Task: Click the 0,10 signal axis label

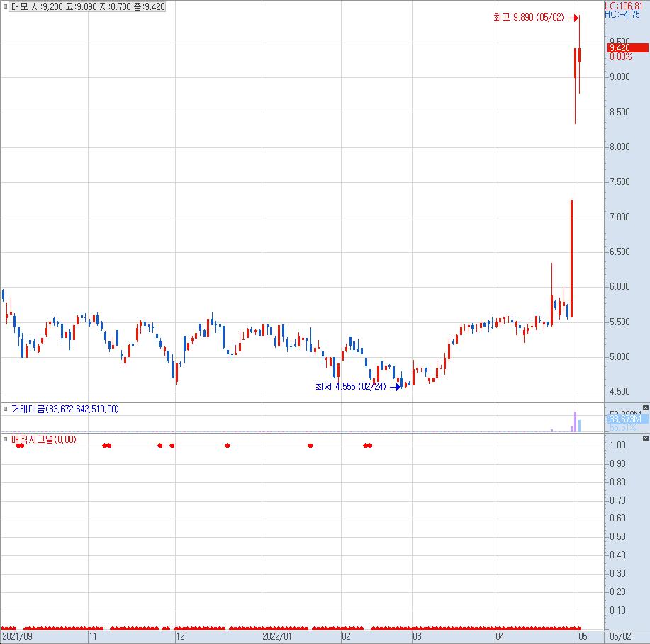Action: 617,610
